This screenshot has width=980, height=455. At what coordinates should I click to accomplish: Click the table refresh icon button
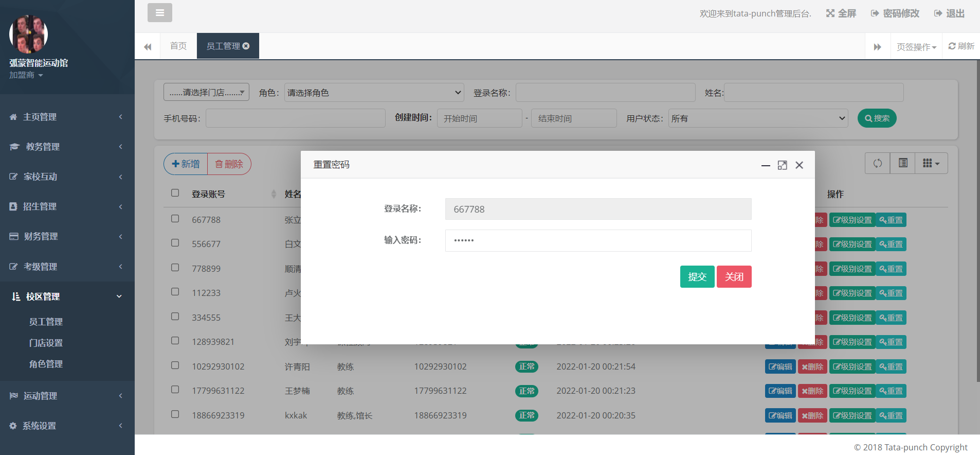(877, 163)
